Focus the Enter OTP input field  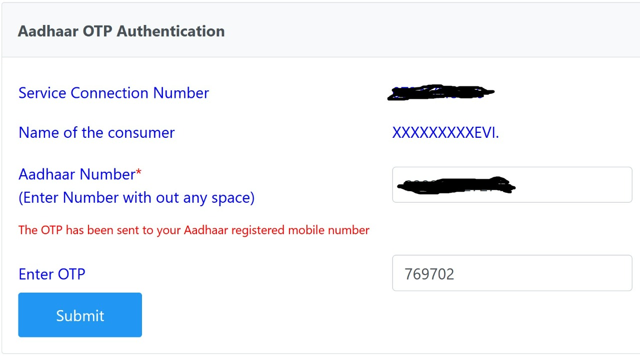512,273
